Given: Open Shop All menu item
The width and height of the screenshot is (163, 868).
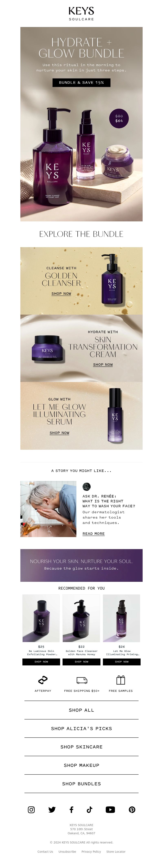Looking at the screenshot, I should click(81, 710).
